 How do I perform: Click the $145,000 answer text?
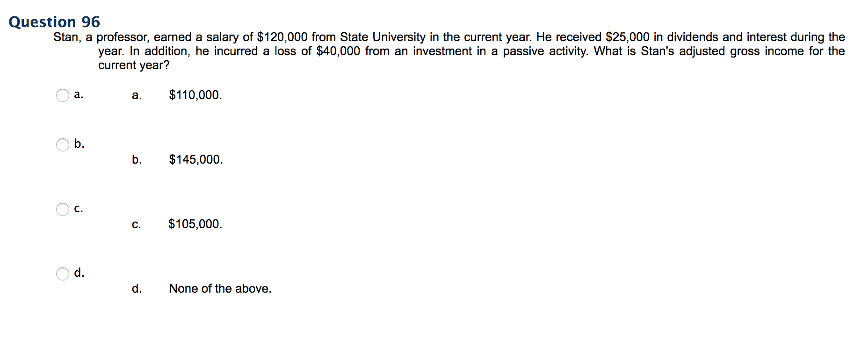[196, 160]
